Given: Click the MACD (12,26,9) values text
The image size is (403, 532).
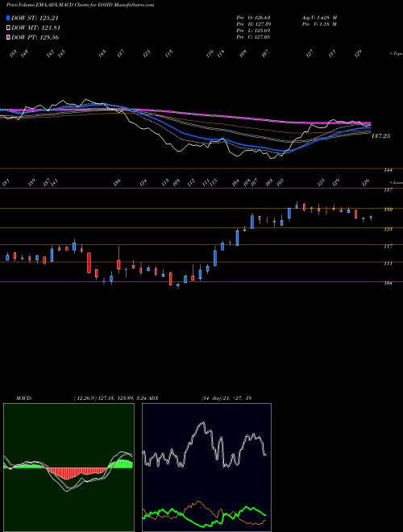Looking at the screenshot, I should 110,398.
